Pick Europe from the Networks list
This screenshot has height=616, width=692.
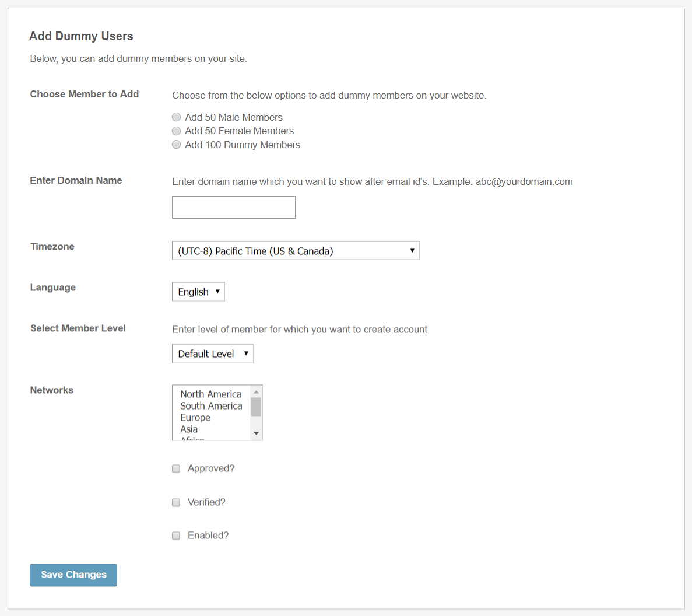195,418
